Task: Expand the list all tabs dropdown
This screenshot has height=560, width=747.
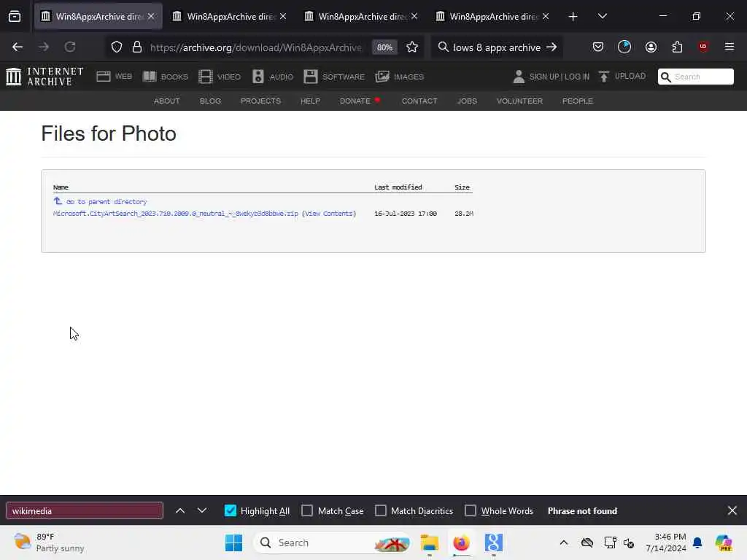Action: pyautogui.click(x=602, y=17)
